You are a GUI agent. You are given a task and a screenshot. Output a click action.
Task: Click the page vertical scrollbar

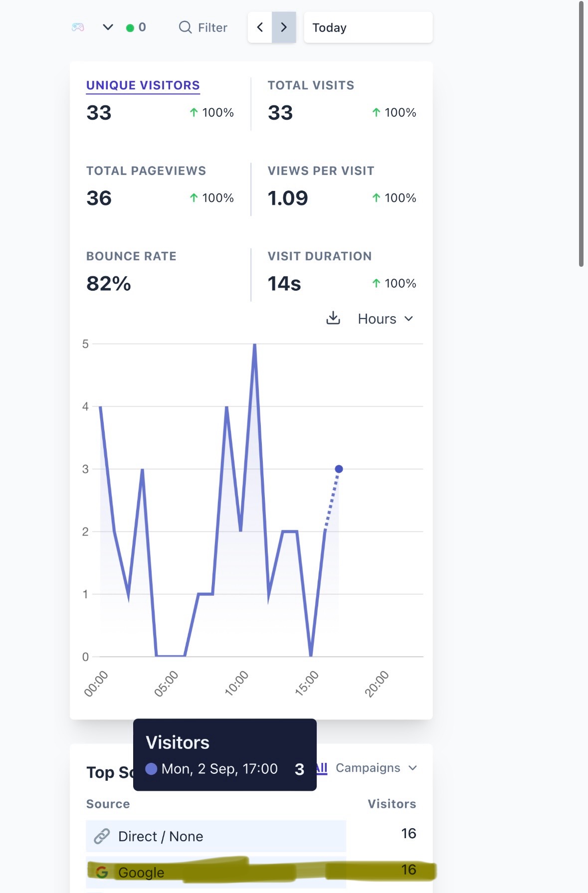[581, 135]
